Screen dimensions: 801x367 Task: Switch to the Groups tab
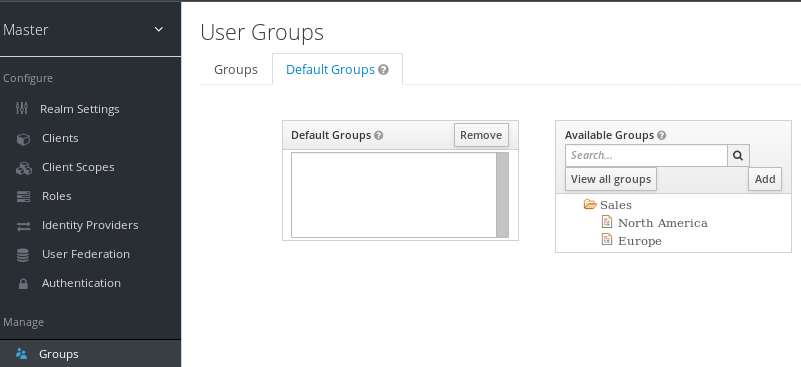[235, 70]
